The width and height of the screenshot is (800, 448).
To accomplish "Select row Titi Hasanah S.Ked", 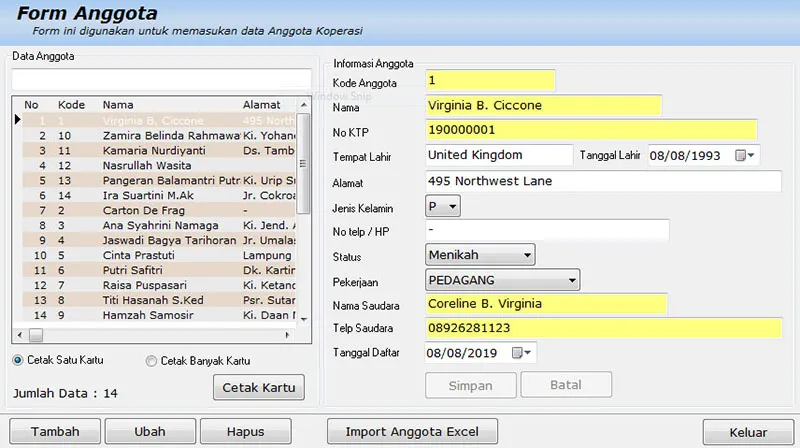I will coord(159,300).
